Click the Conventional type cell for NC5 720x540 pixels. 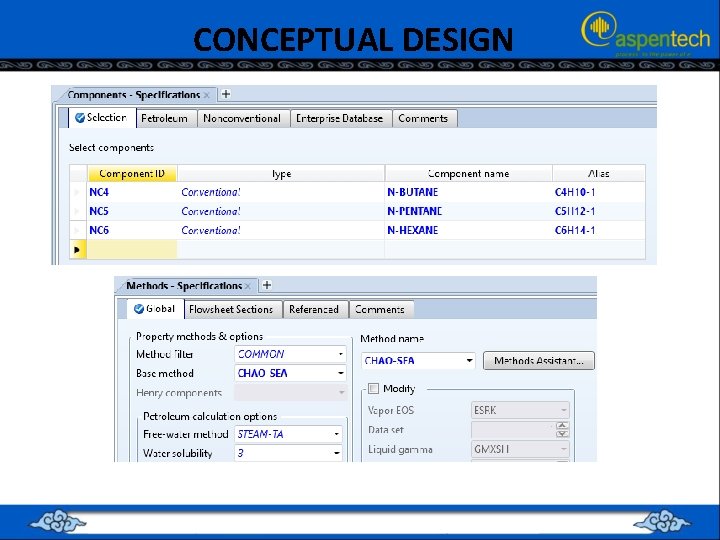point(281,211)
